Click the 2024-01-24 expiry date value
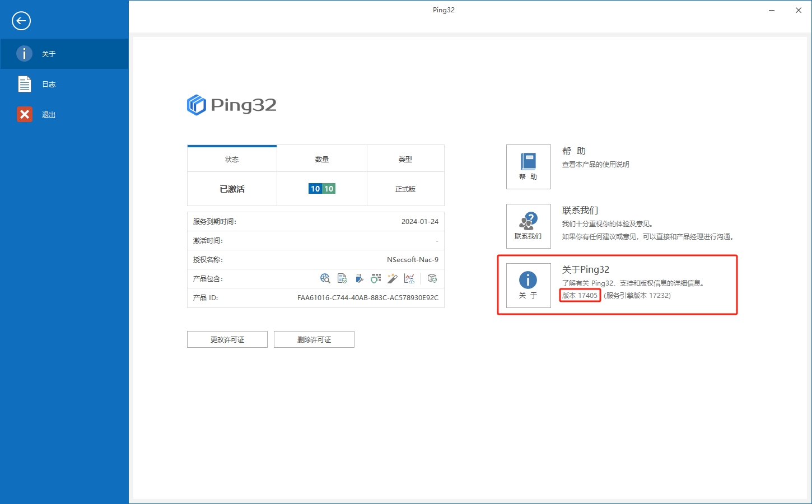Screen dimensions: 812x504 420,221
